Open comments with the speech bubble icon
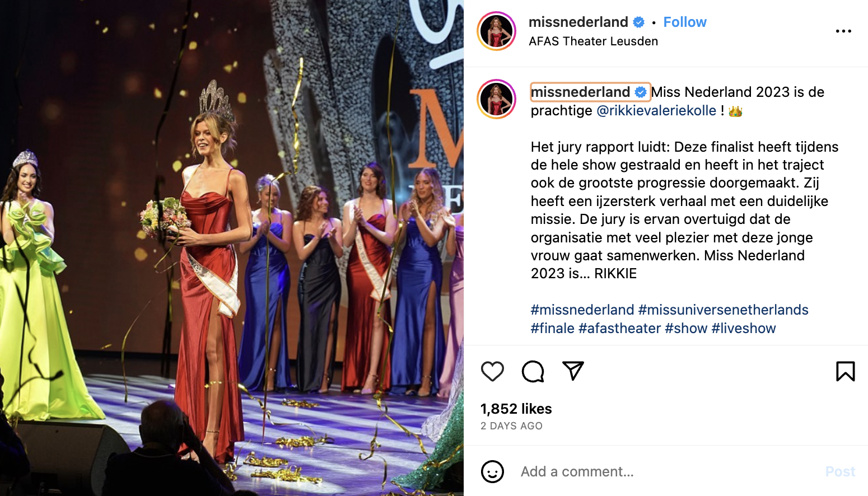Image resolution: width=868 pixels, height=496 pixels. pyautogui.click(x=533, y=371)
